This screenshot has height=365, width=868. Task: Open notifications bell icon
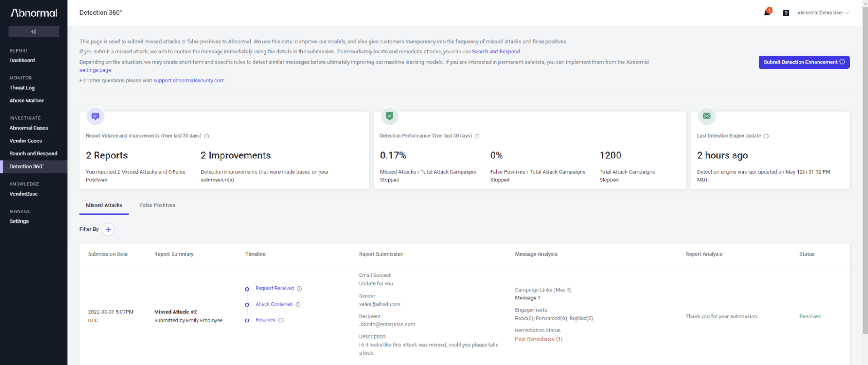(x=767, y=13)
